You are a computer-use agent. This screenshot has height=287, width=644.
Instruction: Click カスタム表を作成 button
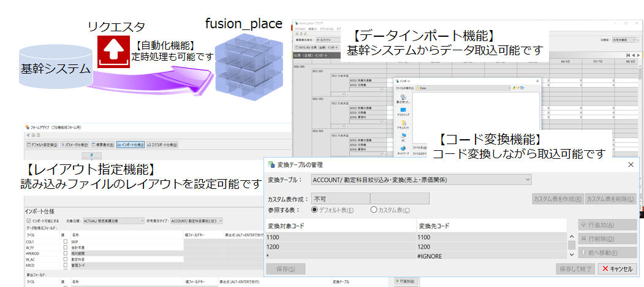558,199
